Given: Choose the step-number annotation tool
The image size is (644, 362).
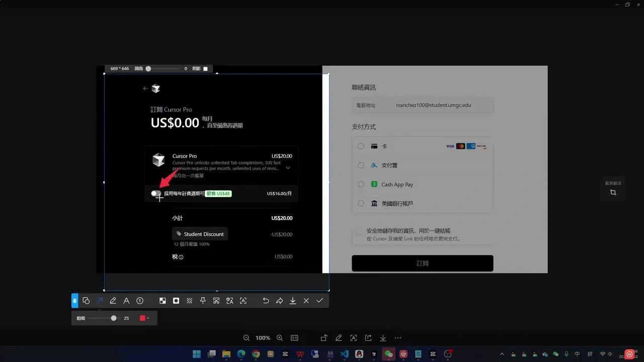Looking at the screenshot, I should (140, 300).
